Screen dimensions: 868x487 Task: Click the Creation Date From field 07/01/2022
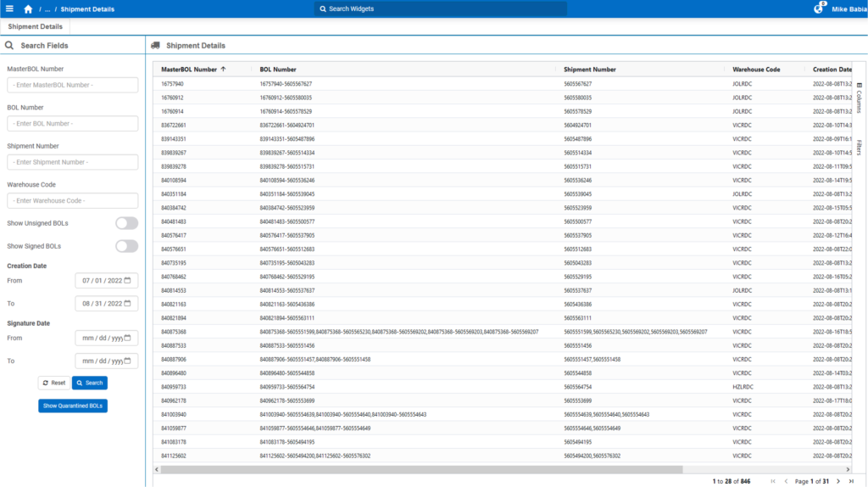point(106,280)
